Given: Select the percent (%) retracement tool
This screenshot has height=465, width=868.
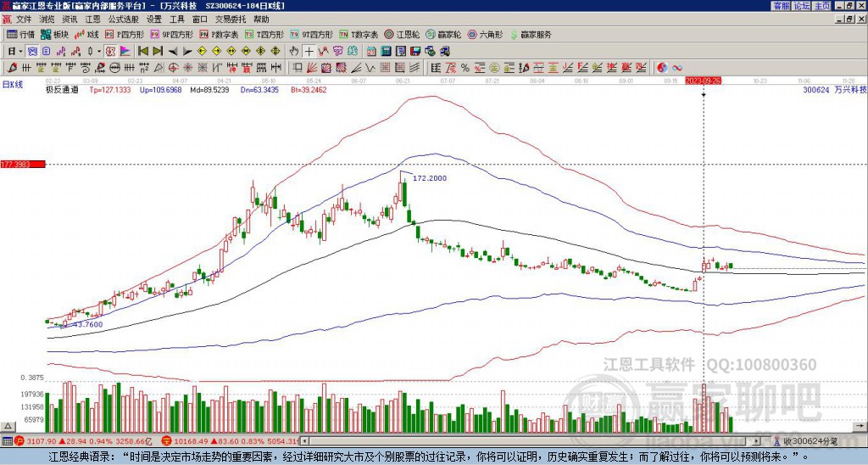Looking at the screenshot, I should coord(465,68).
